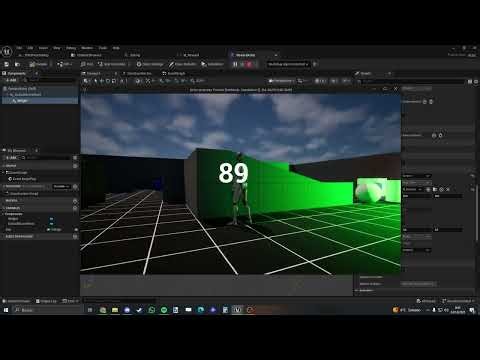The width and height of the screenshot is (480, 360).
Task: Open Class Settings
Action: coord(150,64)
